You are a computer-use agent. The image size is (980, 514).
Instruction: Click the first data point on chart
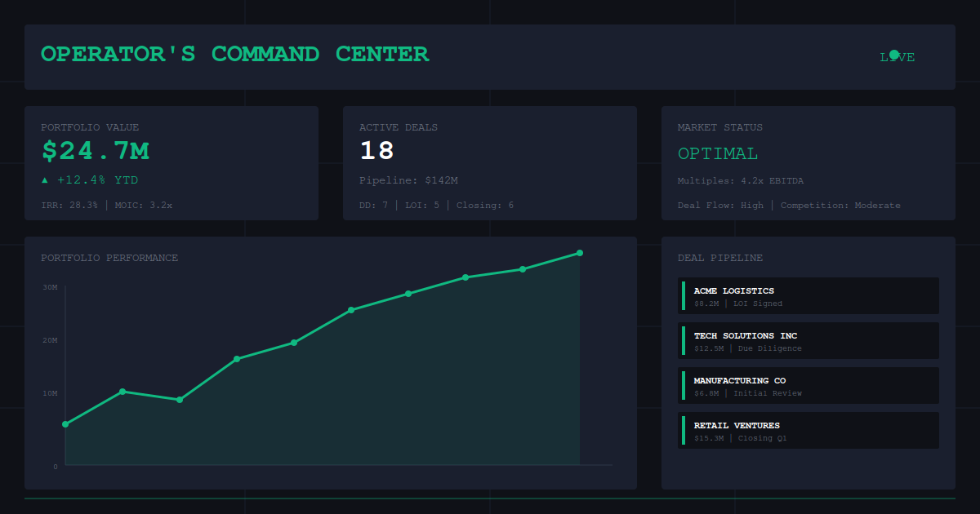[x=65, y=424]
